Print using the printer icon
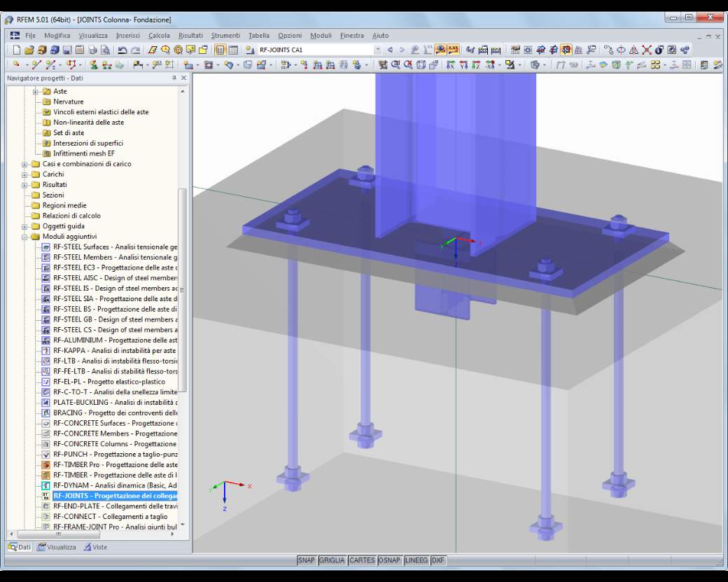The height and width of the screenshot is (582, 728). [92, 50]
